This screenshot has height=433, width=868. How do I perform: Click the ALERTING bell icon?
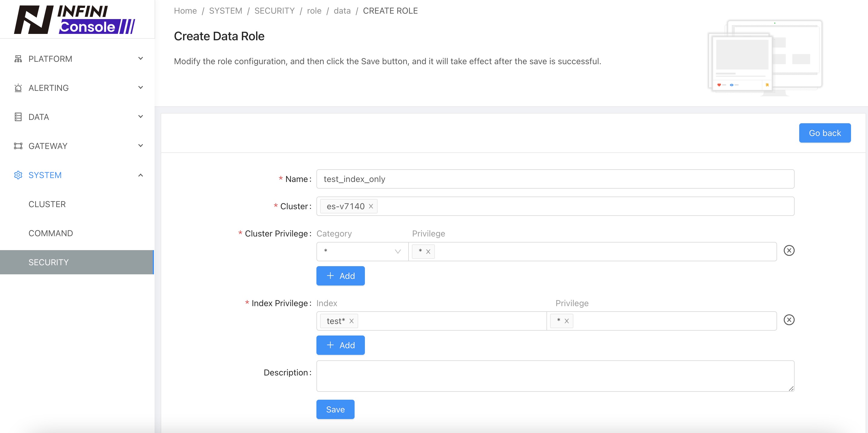(x=18, y=88)
